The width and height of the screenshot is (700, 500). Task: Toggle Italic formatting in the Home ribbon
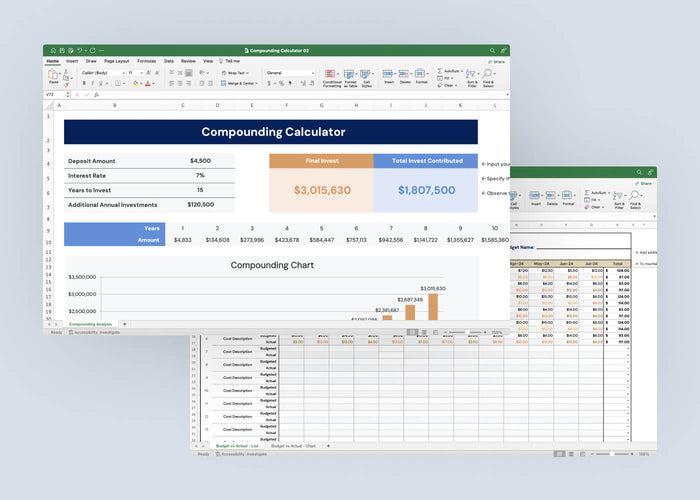[x=93, y=84]
